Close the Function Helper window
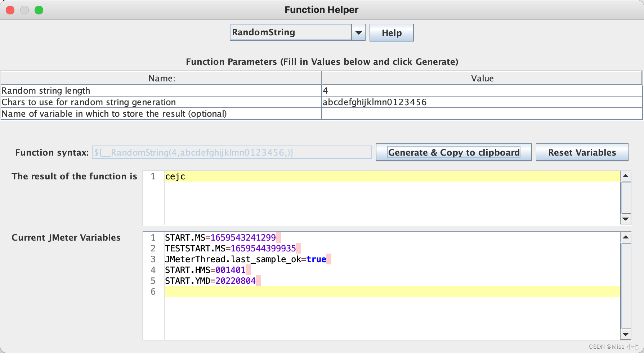644x353 pixels. [10, 10]
